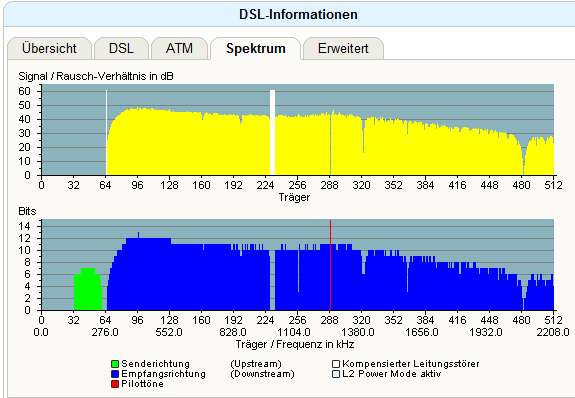Screen dimensions: 575x398
Task: Click the 552.0 frequency value
Action: [169, 332]
